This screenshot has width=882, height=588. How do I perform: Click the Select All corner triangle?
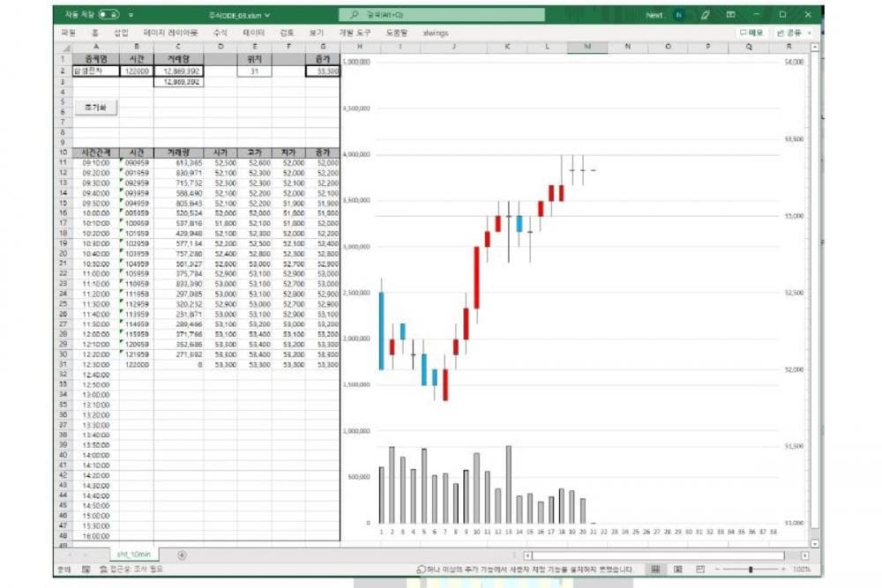click(66, 48)
